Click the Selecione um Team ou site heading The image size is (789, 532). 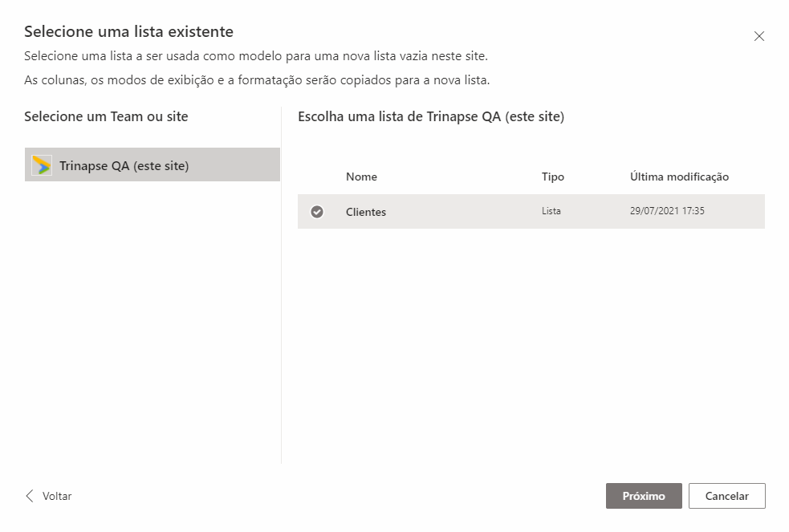(x=106, y=116)
